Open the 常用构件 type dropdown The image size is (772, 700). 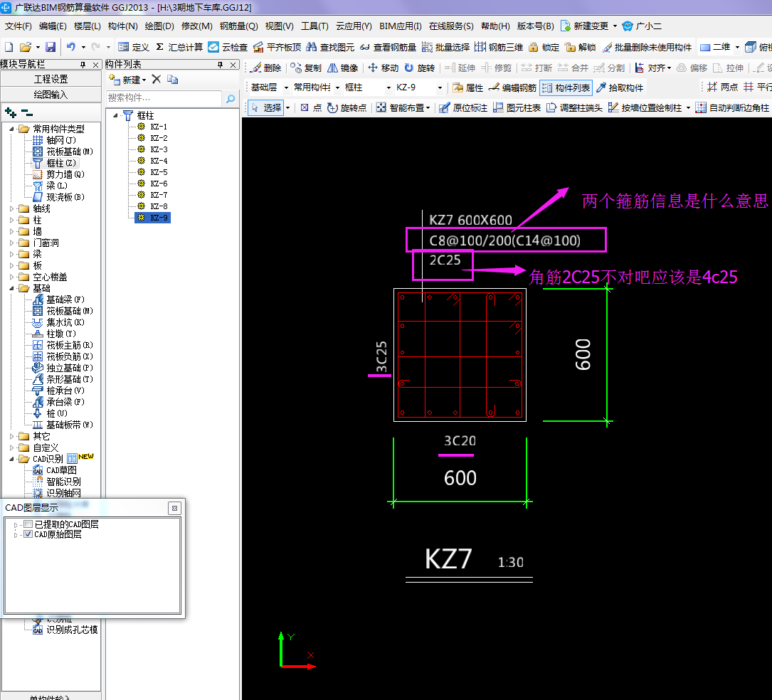click(x=337, y=87)
